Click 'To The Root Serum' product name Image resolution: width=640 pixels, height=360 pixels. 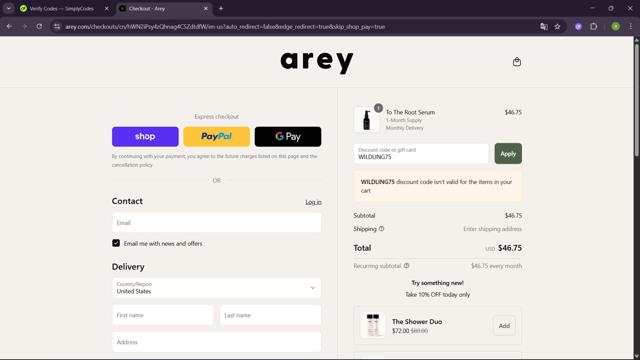[410, 112]
